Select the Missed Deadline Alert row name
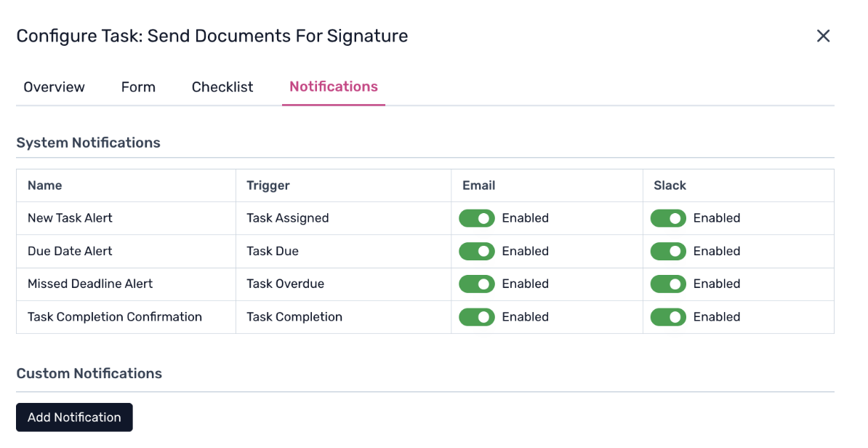This screenshot has height=448, width=868. tap(90, 284)
